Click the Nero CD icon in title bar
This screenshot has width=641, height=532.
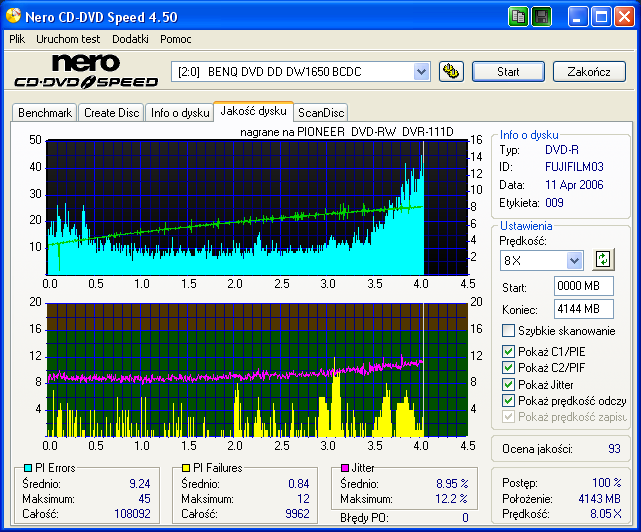(13, 16)
